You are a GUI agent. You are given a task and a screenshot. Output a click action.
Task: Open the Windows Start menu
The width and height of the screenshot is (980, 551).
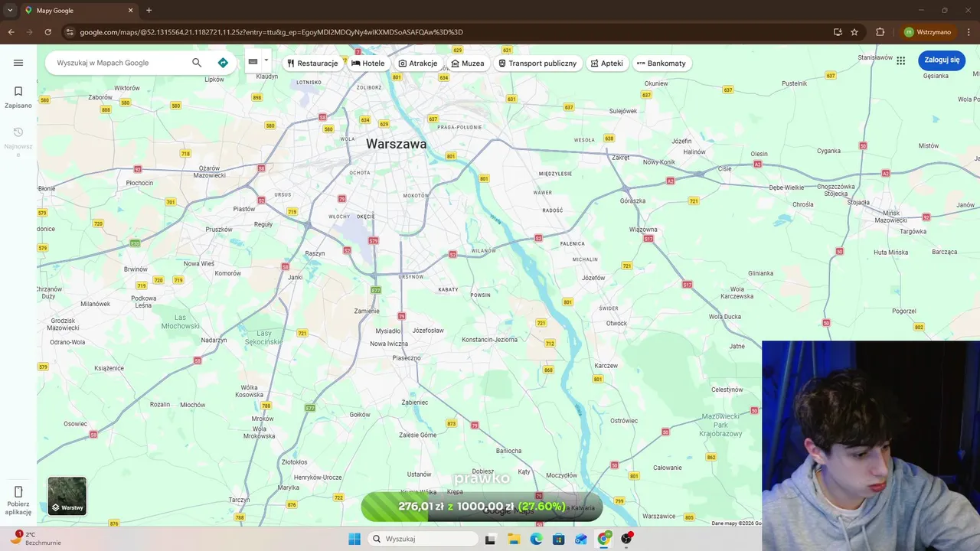(x=354, y=539)
